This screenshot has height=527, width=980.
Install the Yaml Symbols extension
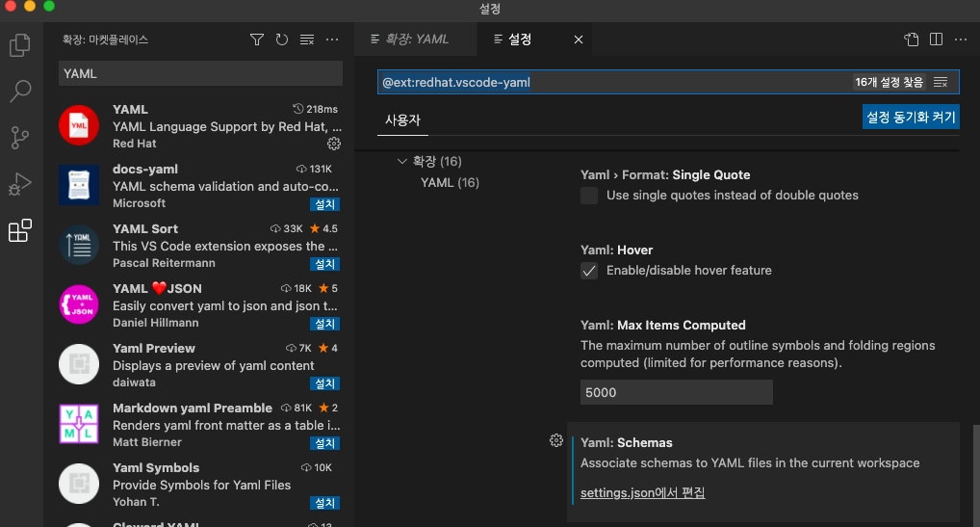pyautogui.click(x=324, y=503)
